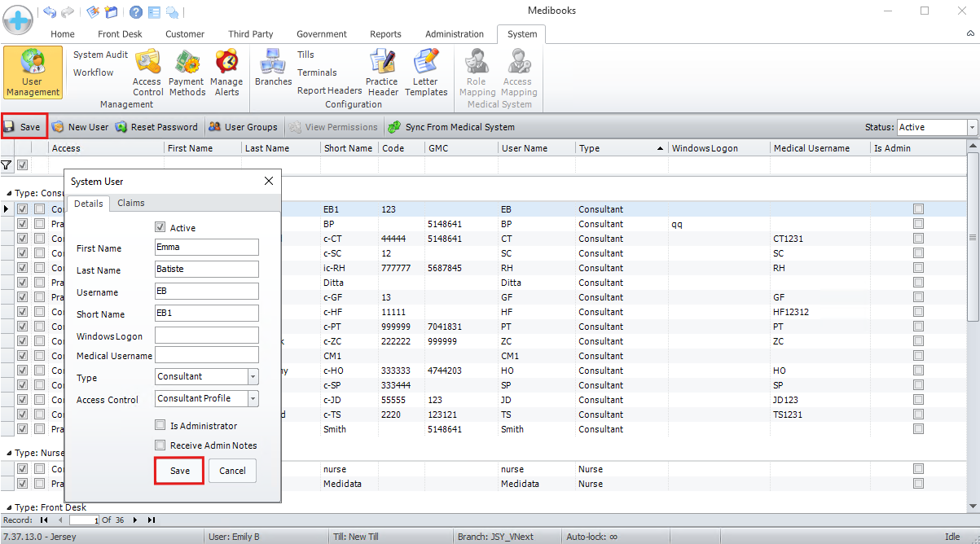980x544 pixels.
Task: Open Letter Templates icon
Action: (425, 72)
